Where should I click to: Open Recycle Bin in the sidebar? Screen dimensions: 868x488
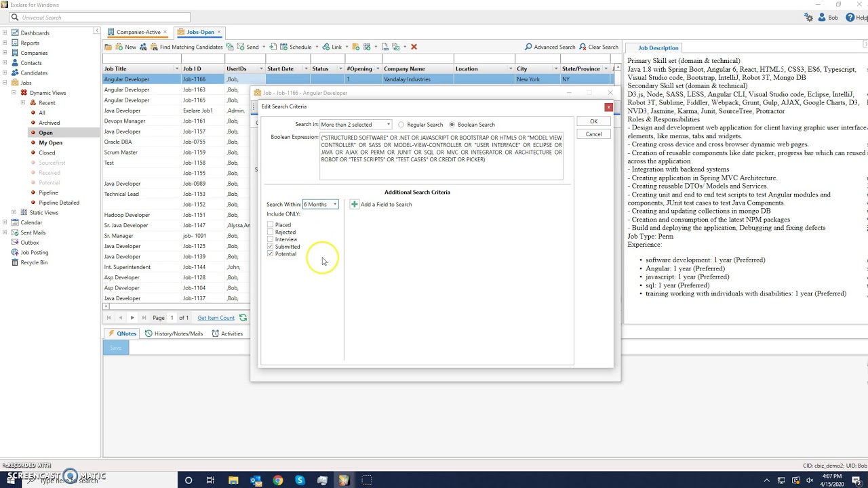(33, 262)
